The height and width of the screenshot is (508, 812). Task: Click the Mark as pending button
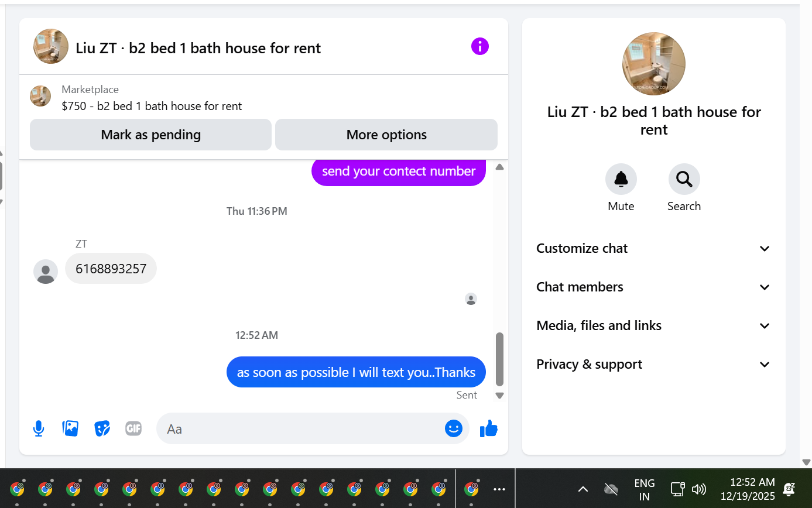point(150,135)
